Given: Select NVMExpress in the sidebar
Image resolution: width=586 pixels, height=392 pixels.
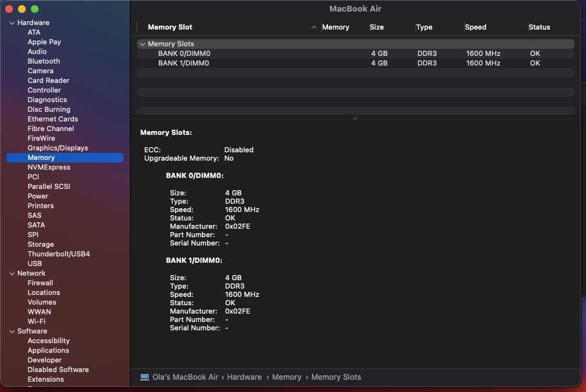Looking at the screenshot, I should 49,167.
